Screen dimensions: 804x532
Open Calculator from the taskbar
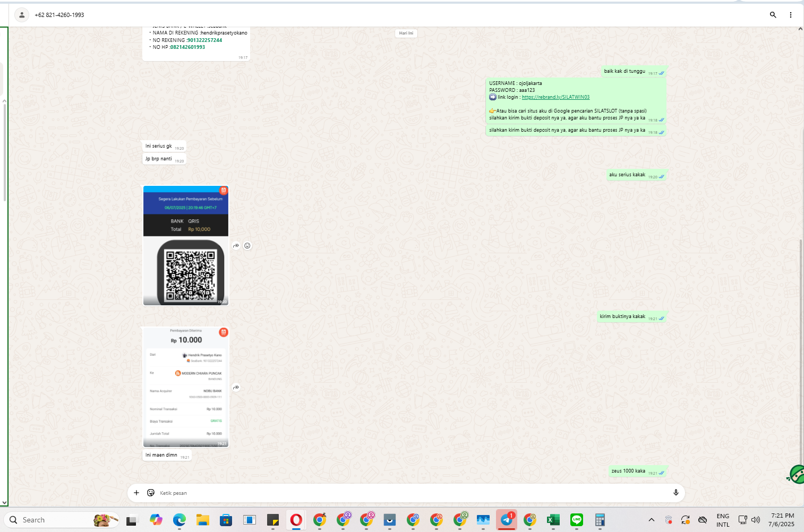[600, 520]
